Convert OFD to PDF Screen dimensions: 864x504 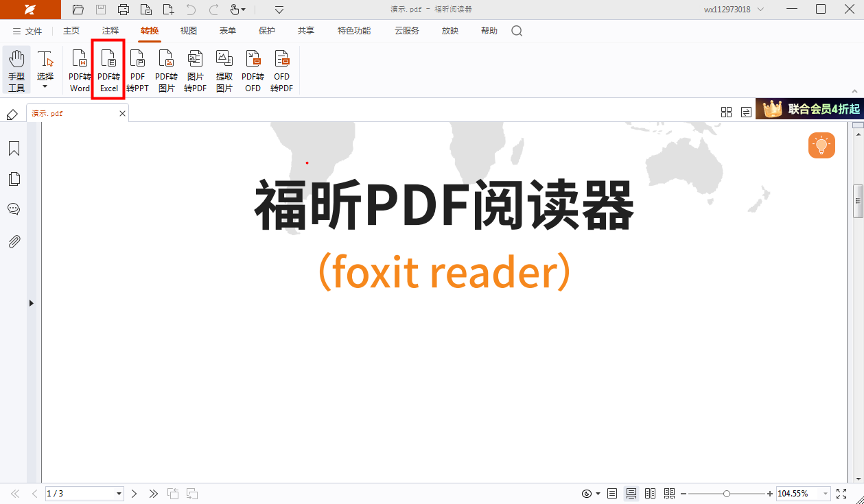[x=281, y=71]
